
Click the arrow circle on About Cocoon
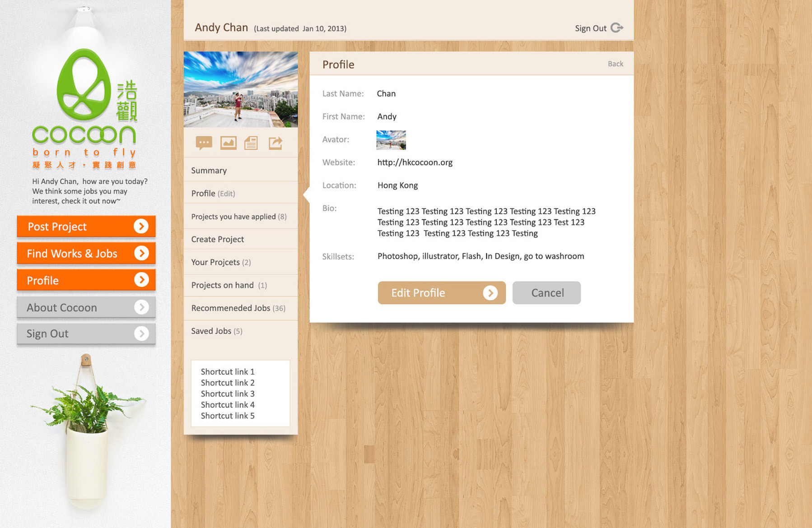(x=141, y=307)
